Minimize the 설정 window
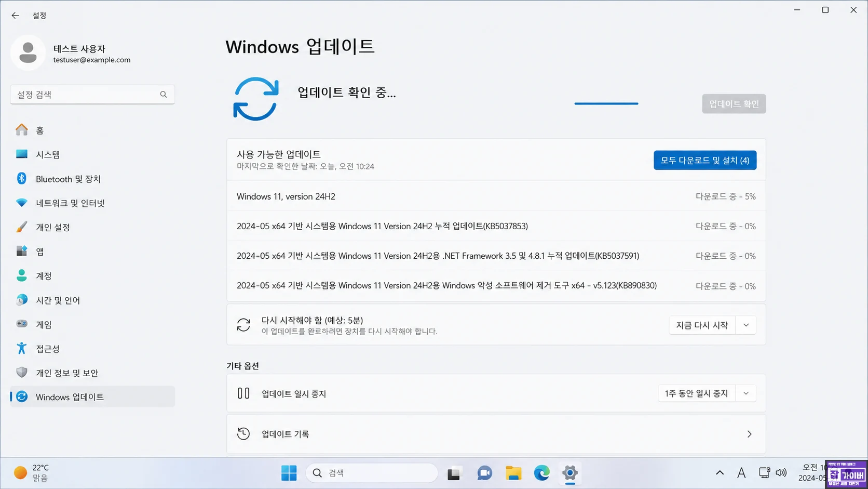Screen dimensions: 868x489 797,10
